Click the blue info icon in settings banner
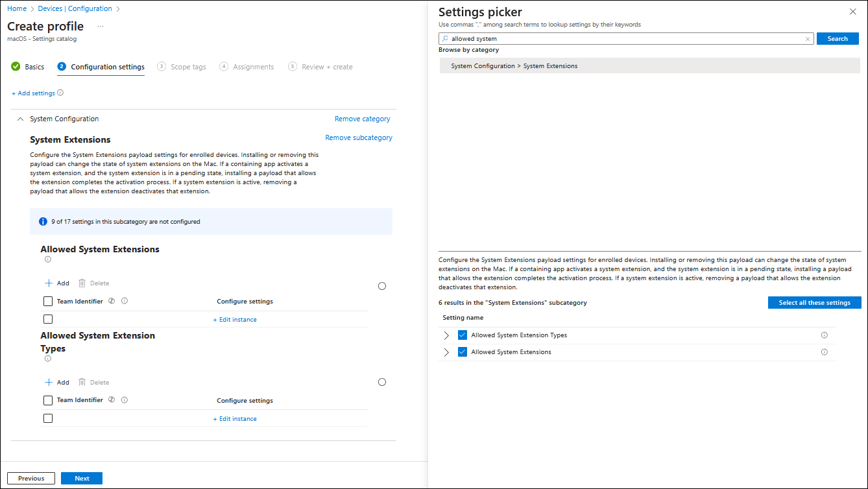The image size is (868, 489). click(43, 222)
